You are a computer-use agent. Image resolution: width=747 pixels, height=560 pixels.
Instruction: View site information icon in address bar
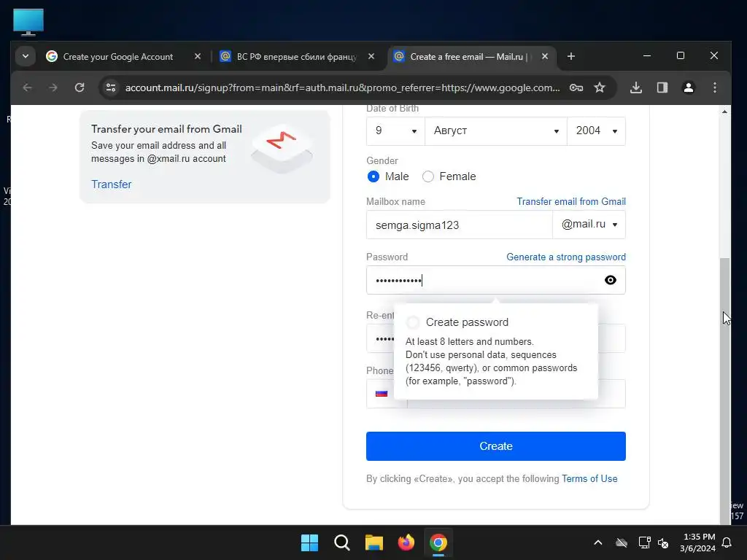[x=111, y=87]
